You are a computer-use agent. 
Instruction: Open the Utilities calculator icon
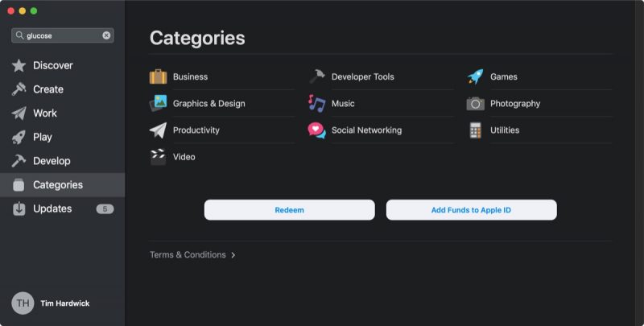point(475,130)
